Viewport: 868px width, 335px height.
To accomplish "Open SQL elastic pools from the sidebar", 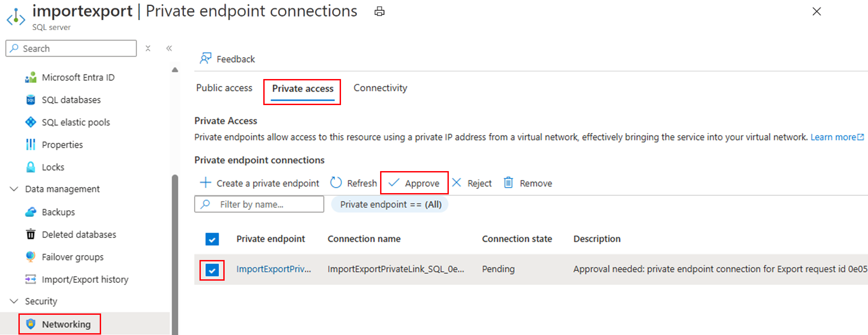I will pos(75,122).
